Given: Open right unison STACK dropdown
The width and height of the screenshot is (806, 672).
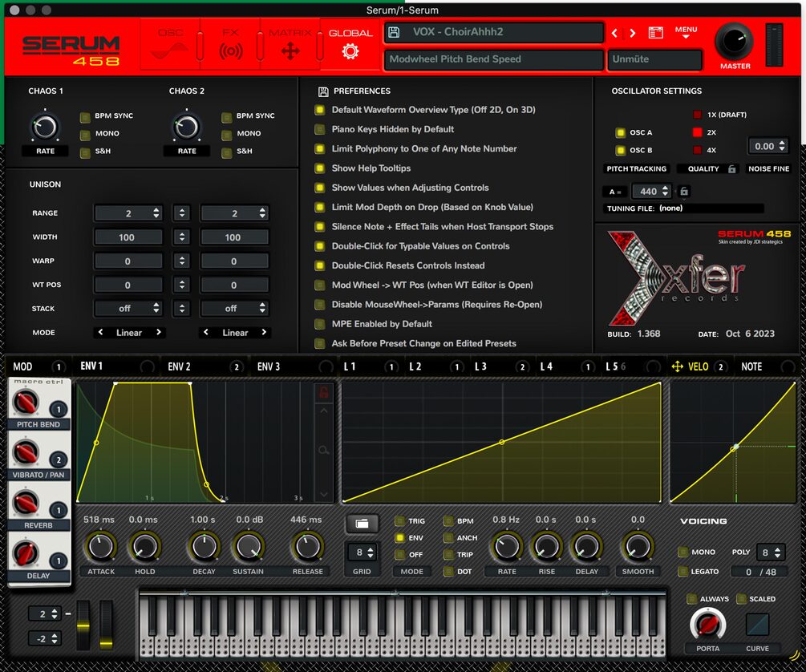Looking at the screenshot, I should [x=234, y=309].
